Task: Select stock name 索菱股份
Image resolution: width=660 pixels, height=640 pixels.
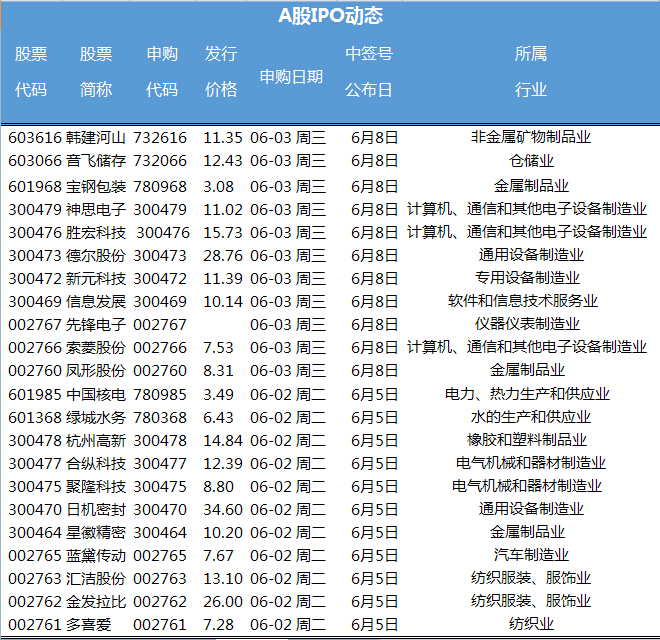Action: click(x=96, y=348)
